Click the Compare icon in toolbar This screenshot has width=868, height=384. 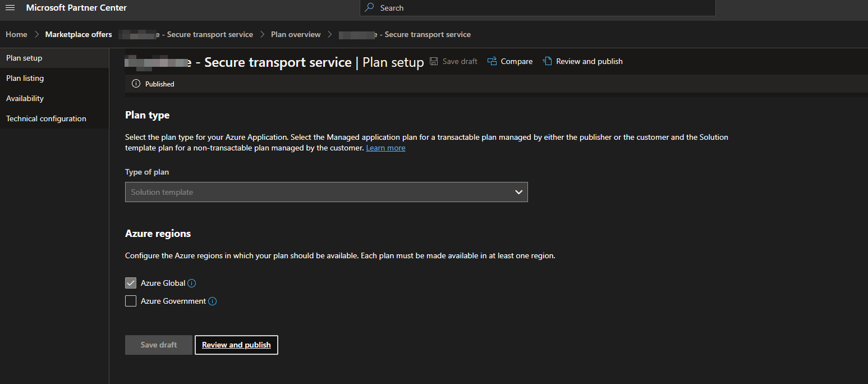(492, 61)
